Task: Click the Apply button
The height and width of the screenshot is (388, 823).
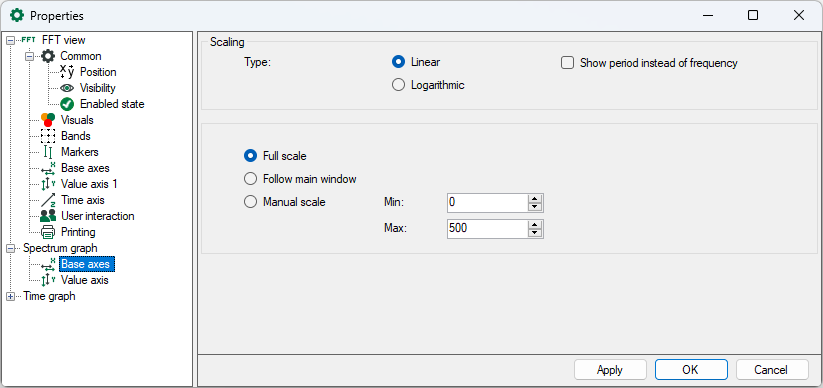Action: (610, 370)
